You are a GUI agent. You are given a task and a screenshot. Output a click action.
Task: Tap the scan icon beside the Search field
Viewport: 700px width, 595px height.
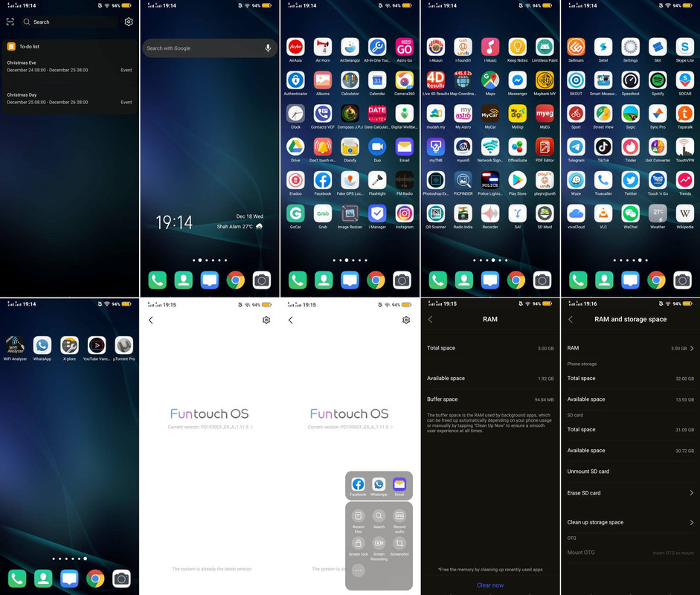pos(10,22)
